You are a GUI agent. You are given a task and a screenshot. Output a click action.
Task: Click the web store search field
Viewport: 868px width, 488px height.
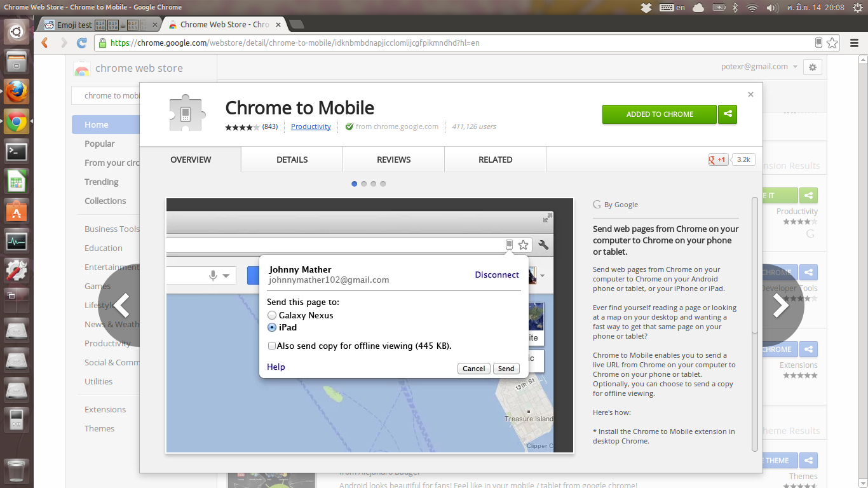point(106,95)
